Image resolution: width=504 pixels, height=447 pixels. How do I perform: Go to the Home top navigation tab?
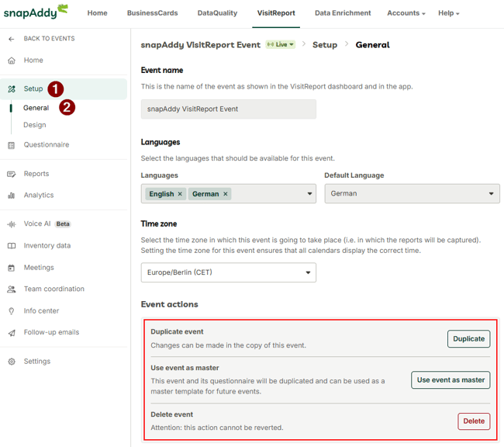click(98, 13)
